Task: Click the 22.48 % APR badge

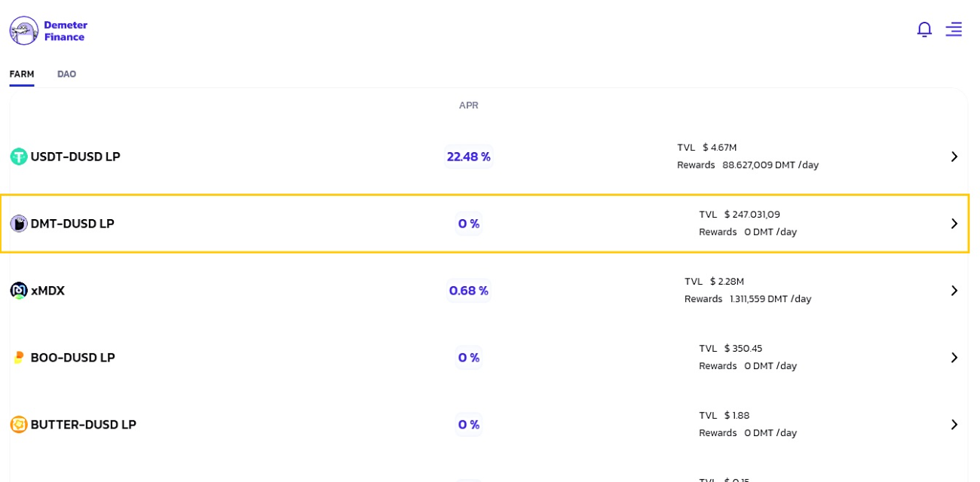Action: (468, 157)
